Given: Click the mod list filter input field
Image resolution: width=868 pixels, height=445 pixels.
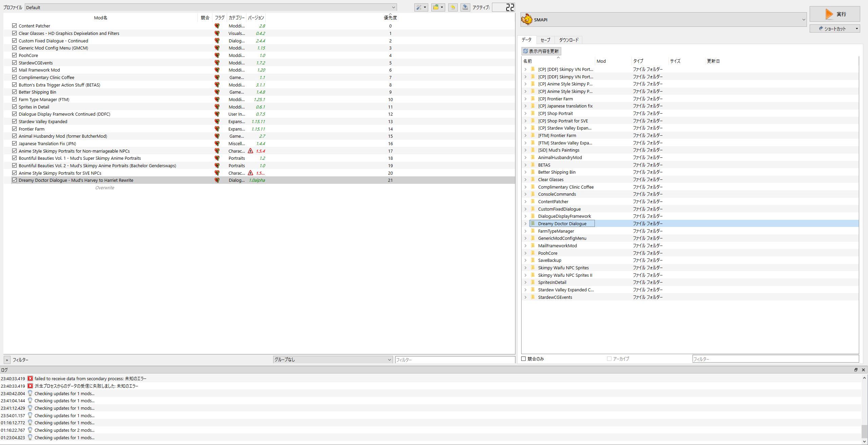Looking at the screenshot, I should (455, 360).
